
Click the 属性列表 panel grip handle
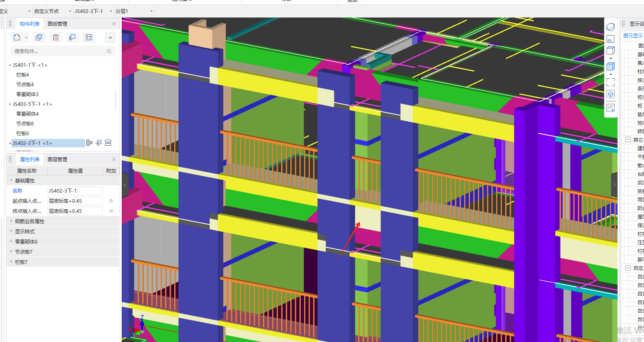tap(11, 160)
